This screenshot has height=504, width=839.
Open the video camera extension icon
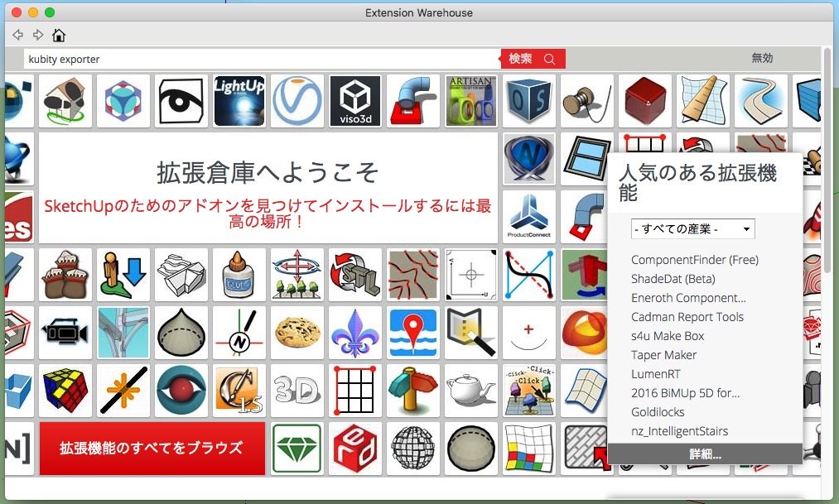[x=65, y=333]
